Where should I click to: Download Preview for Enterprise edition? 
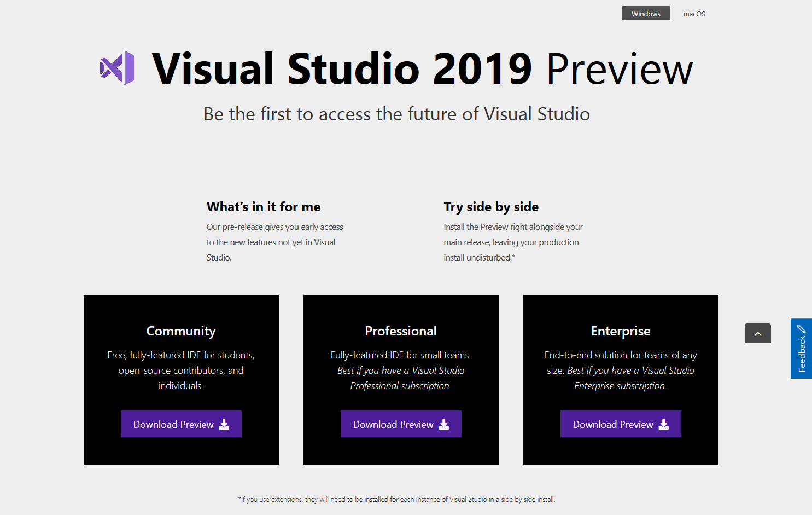coord(621,424)
